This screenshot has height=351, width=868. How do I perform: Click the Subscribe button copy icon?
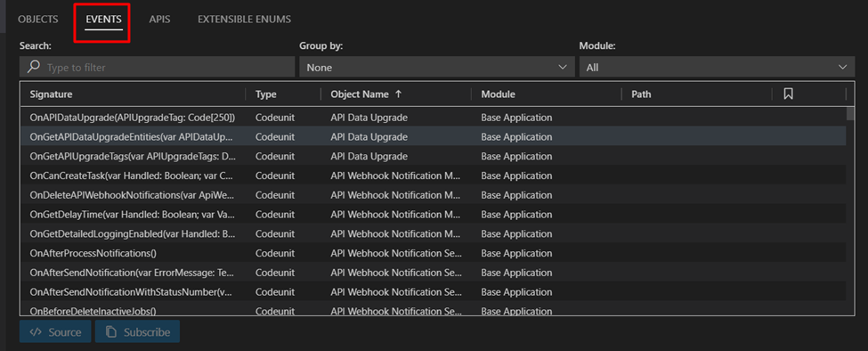(x=111, y=332)
